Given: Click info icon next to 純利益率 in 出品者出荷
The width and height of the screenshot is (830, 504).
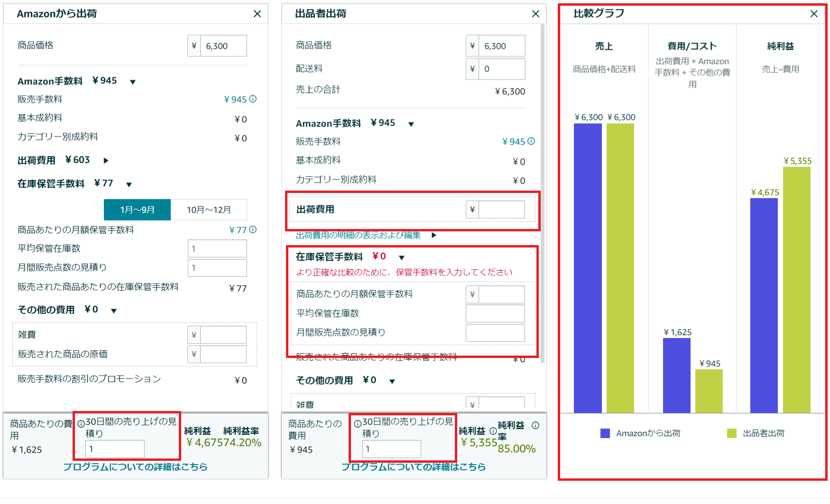Looking at the screenshot, I should [x=535, y=425].
